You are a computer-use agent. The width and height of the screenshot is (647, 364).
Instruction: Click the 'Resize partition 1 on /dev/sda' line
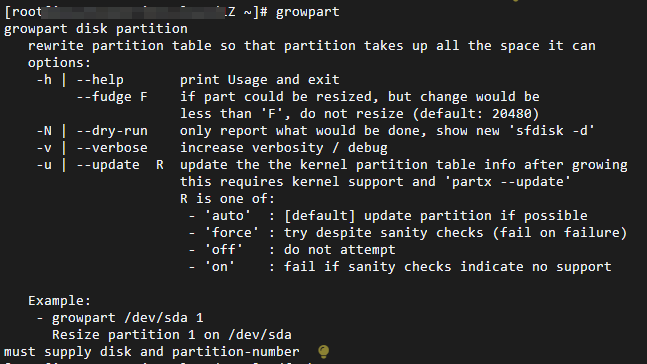click(172, 335)
